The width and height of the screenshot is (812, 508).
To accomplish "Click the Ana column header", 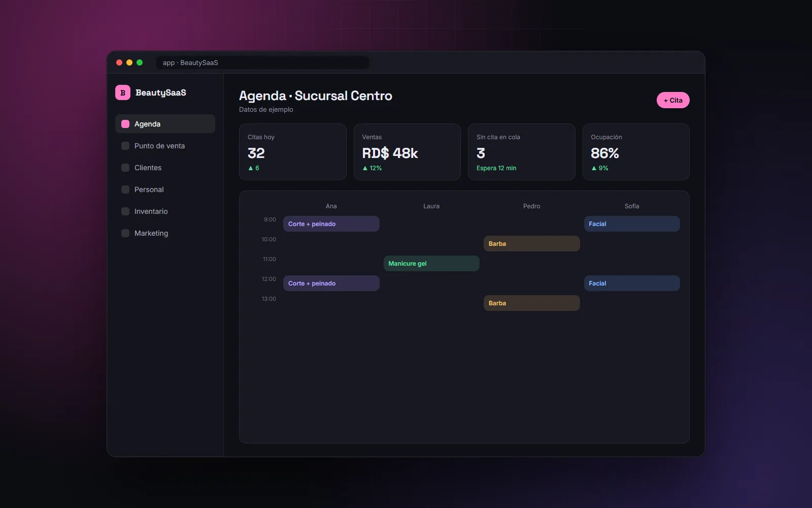I will (331, 206).
